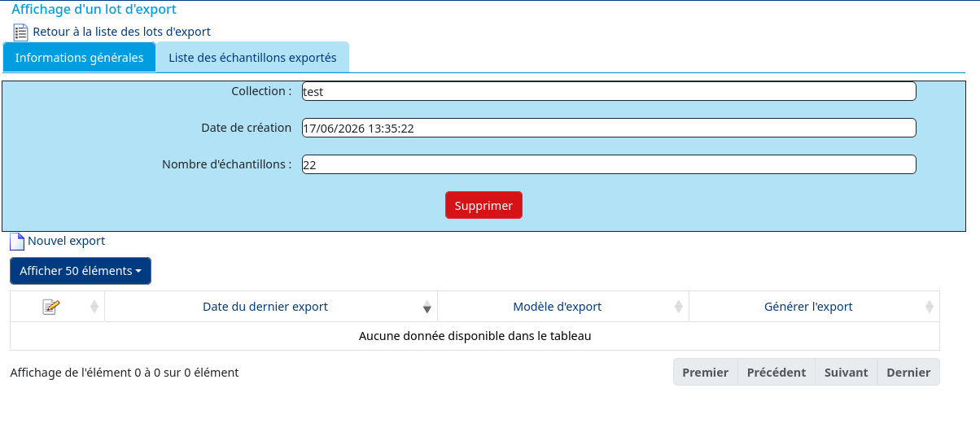The height and width of the screenshot is (445, 980).
Task: Click the new document icon beside Nouvel export
Action: (17, 242)
